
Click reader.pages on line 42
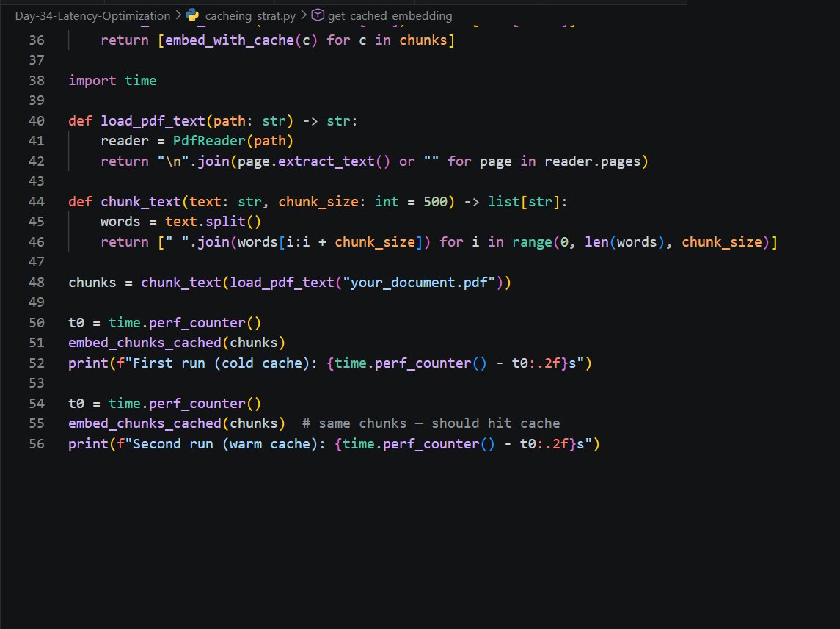(x=593, y=161)
